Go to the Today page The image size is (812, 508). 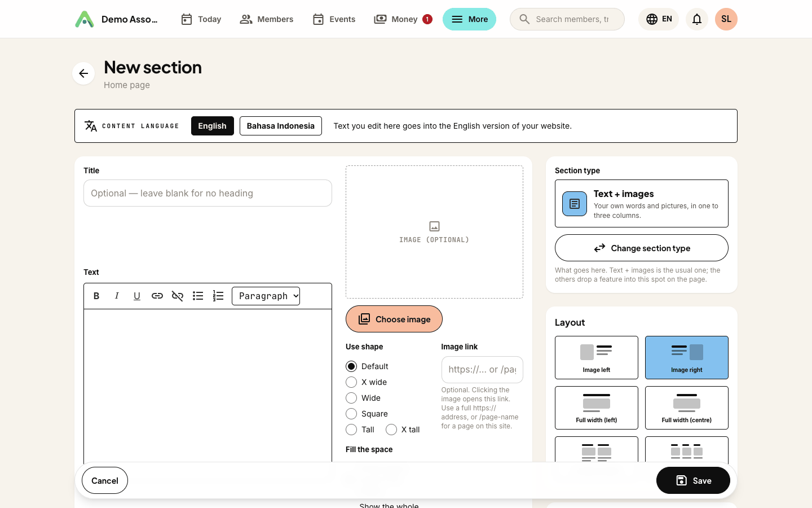tap(201, 19)
